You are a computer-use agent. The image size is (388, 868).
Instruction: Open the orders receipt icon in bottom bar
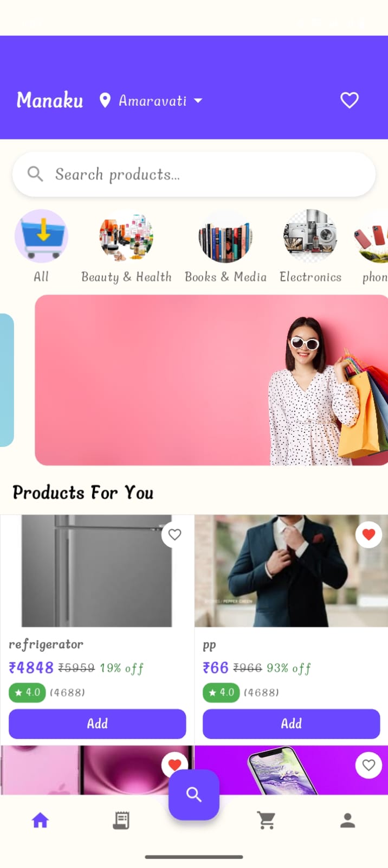121,820
